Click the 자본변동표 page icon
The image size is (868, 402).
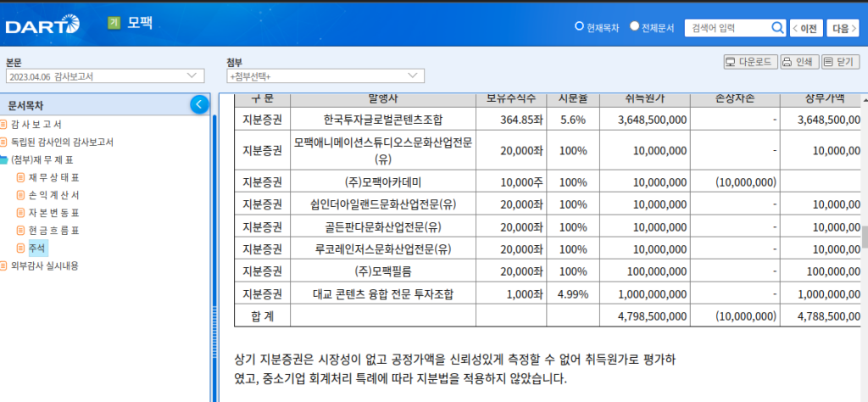(x=20, y=213)
